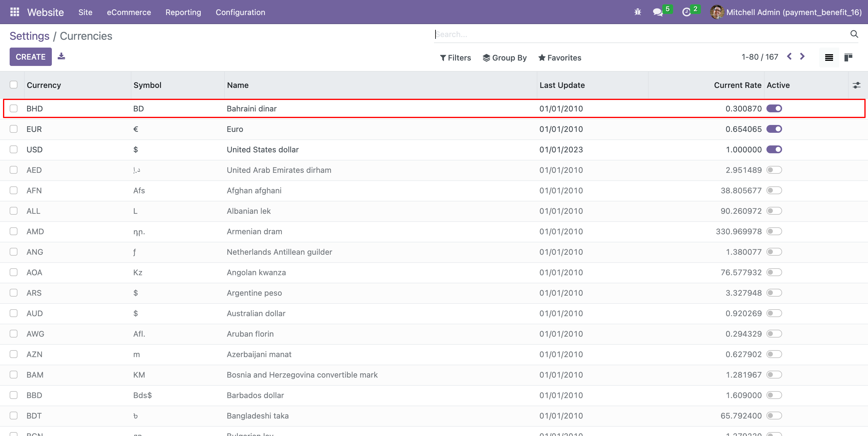Activate the BAM currency toggle

coord(774,375)
